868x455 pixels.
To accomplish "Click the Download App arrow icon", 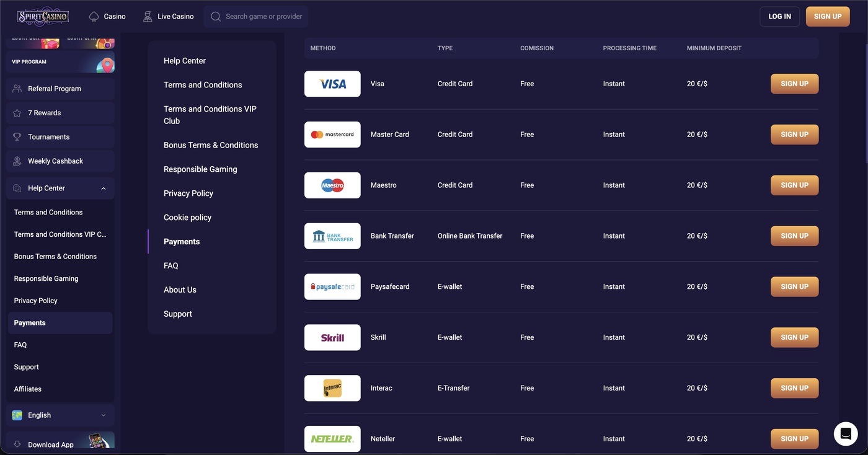I will pyautogui.click(x=17, y=444).
